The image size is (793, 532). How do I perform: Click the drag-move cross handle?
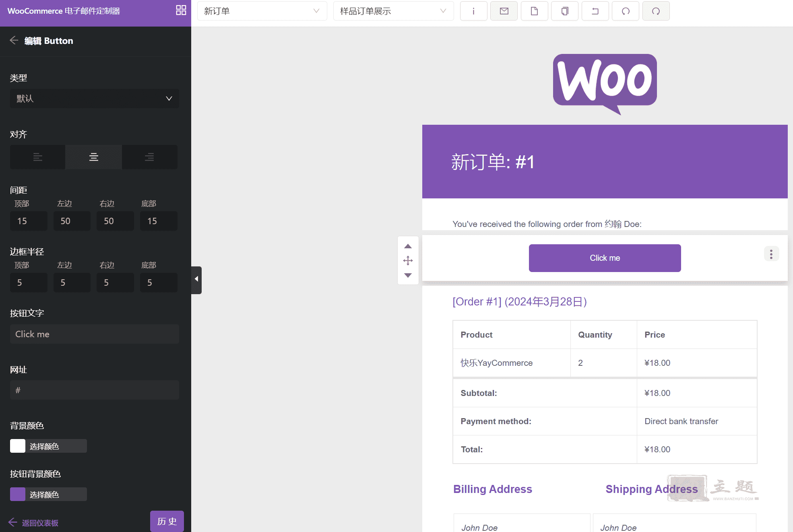408,260
